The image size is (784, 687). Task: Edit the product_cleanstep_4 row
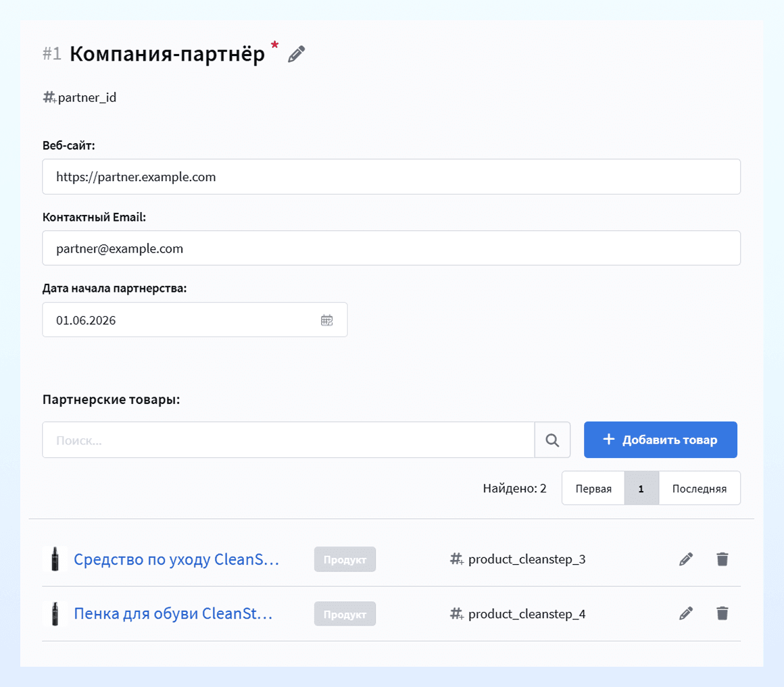686,613
